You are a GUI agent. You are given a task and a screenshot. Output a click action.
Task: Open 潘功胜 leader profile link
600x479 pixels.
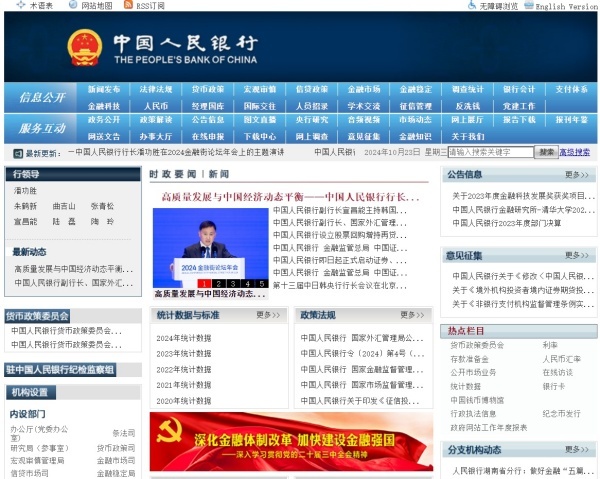pos(25,191)
